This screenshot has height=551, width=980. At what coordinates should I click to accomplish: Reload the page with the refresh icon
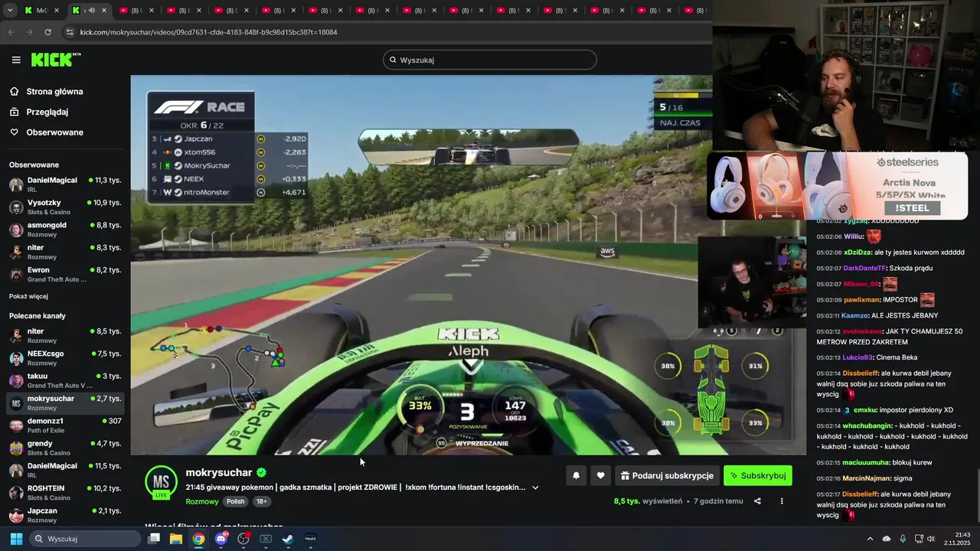(x=47, y=32)
